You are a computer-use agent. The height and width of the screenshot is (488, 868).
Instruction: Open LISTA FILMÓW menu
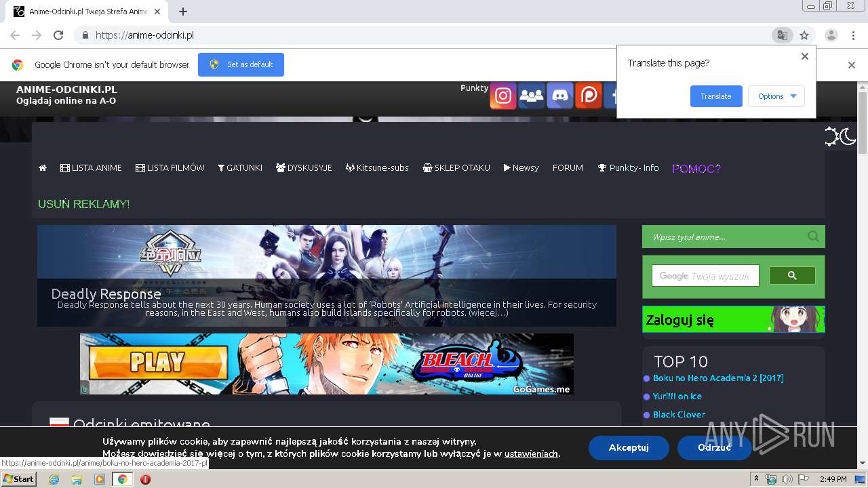170,168
